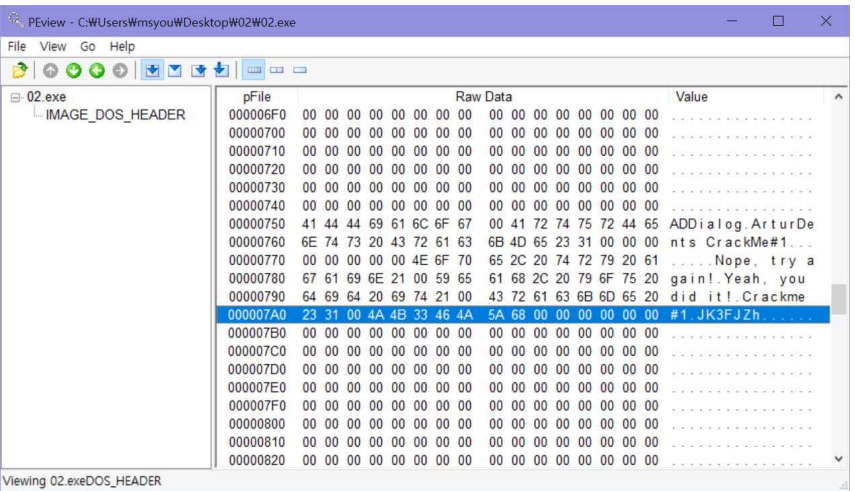The height and width of the screenshot is (491, 855).
Task: Click the Raw Data column header
Action: click(484, 97)
